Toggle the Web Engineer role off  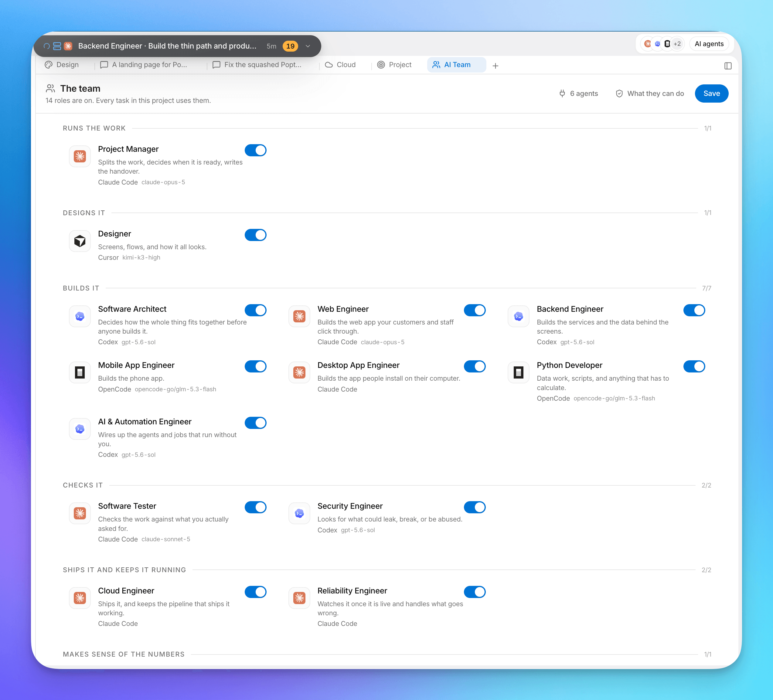coord(475,310)
